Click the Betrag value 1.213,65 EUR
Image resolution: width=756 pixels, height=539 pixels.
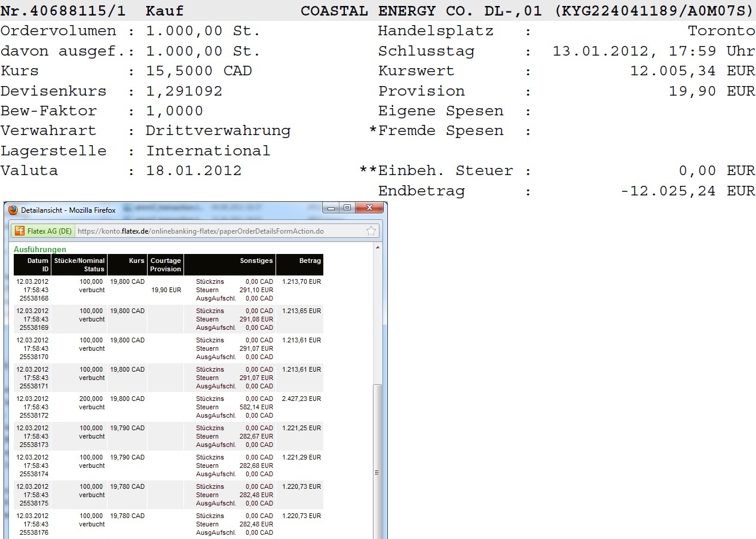pos(301,311)
